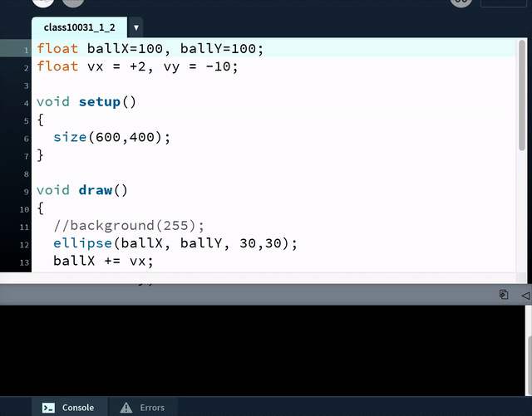The width and height of the screenshot is (532, 416).
Task: Click the opening brace on line 10
Action: tap(41, 208)
